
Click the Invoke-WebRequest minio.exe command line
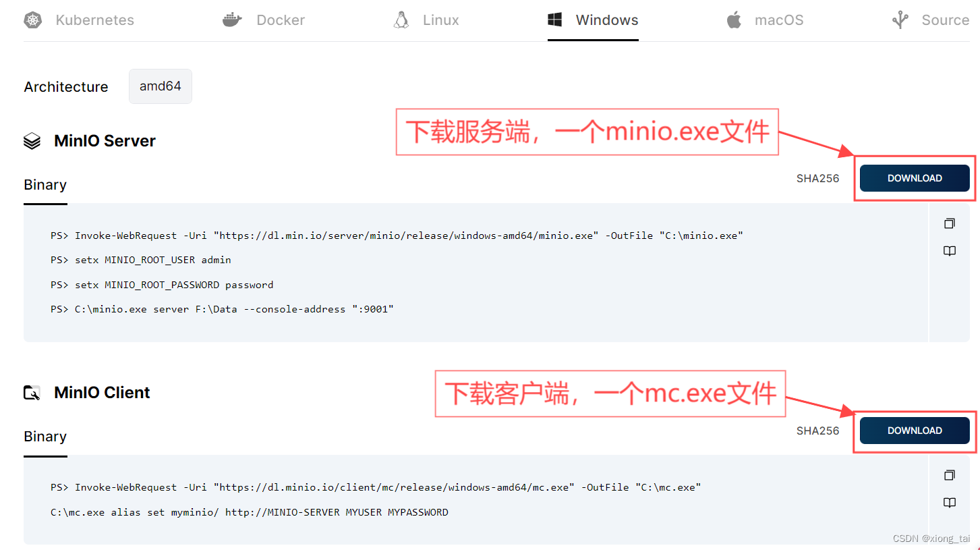(x=397, y=236)
